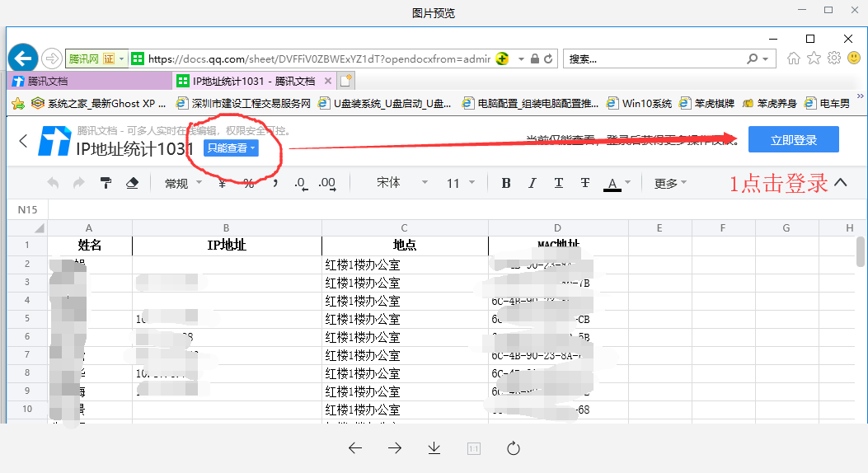Viewport: 868px width, 473px height.
Task: Rotate the image with the rotate icon
Action: tap(514, 448)
